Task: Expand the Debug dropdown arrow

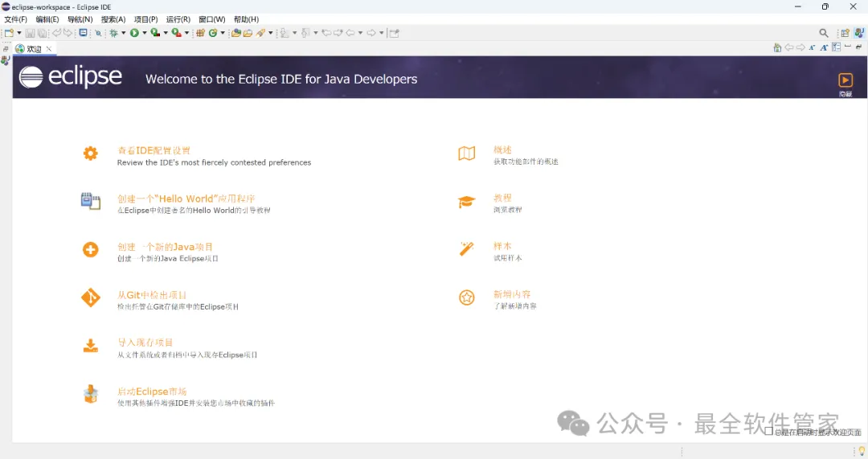Action: point(124,33)
